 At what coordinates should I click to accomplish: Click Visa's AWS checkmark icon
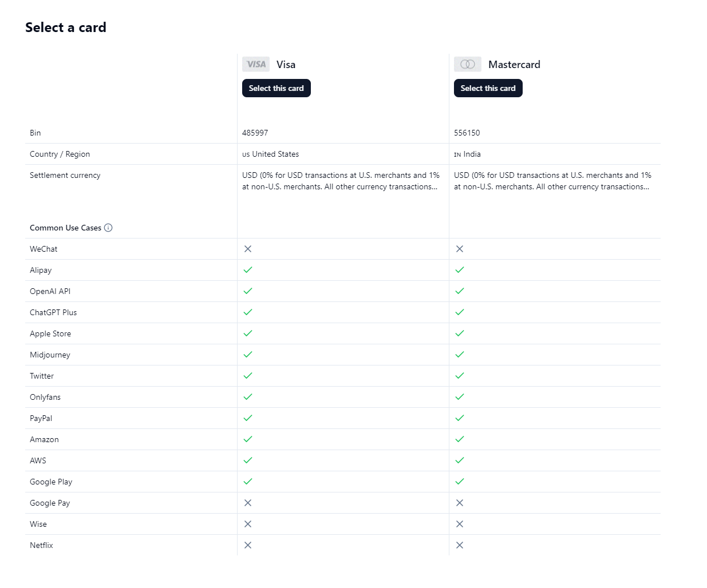248,460
